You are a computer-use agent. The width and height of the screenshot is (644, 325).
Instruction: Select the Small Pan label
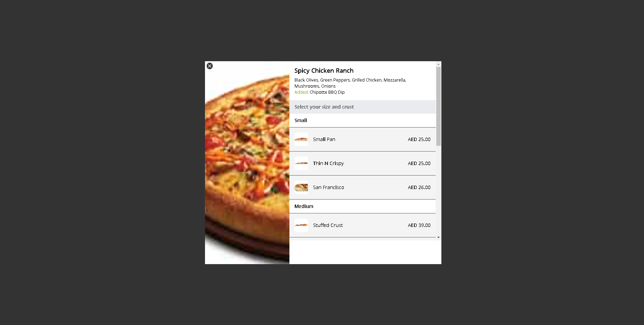324,139
